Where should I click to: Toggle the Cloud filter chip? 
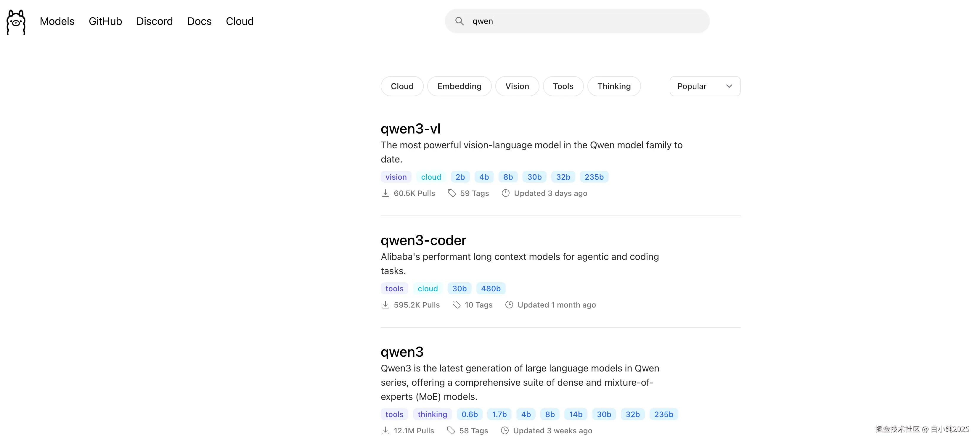pos(402,86)
